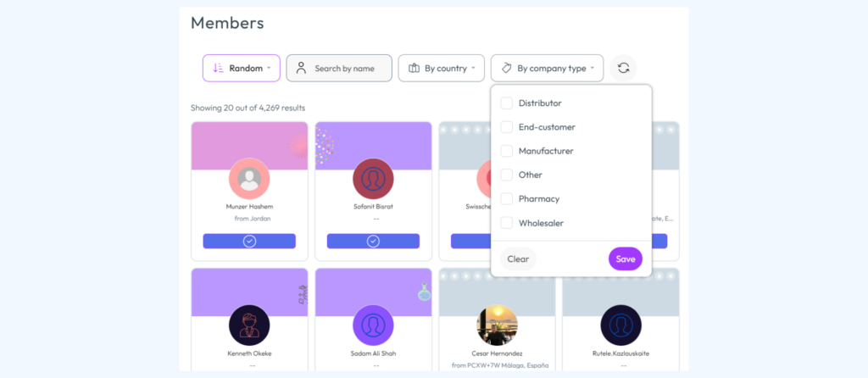Expand the By country filter
This screenshot has width=868, height=378.
442,68
